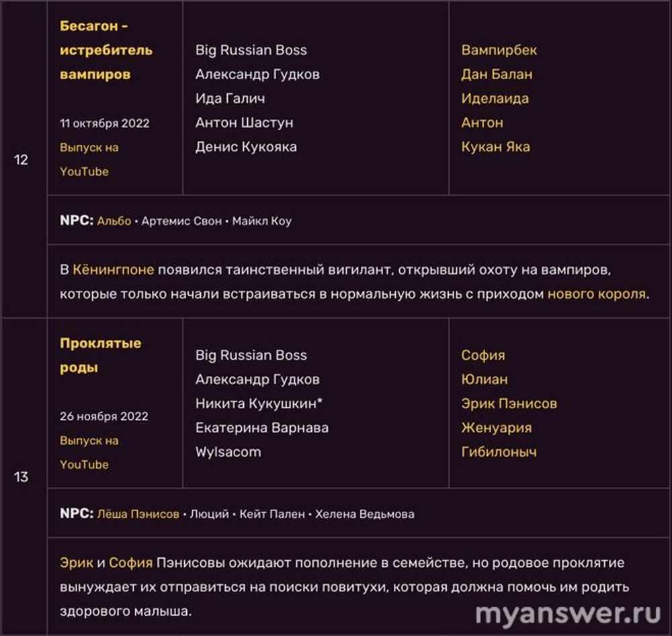Open the "Проклятые роды" episode title link
The width and height of the screenshot is (672, 636).
[x=100, y=355]
